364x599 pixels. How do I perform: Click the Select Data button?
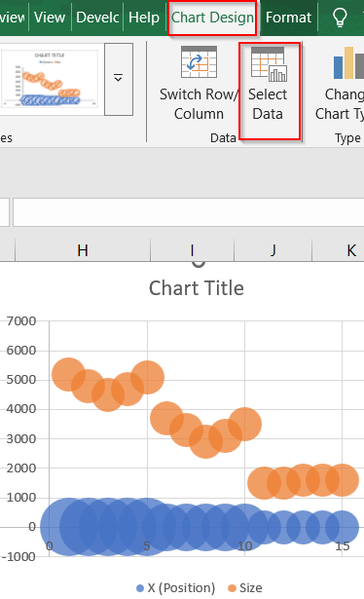[x=269, y=85]
